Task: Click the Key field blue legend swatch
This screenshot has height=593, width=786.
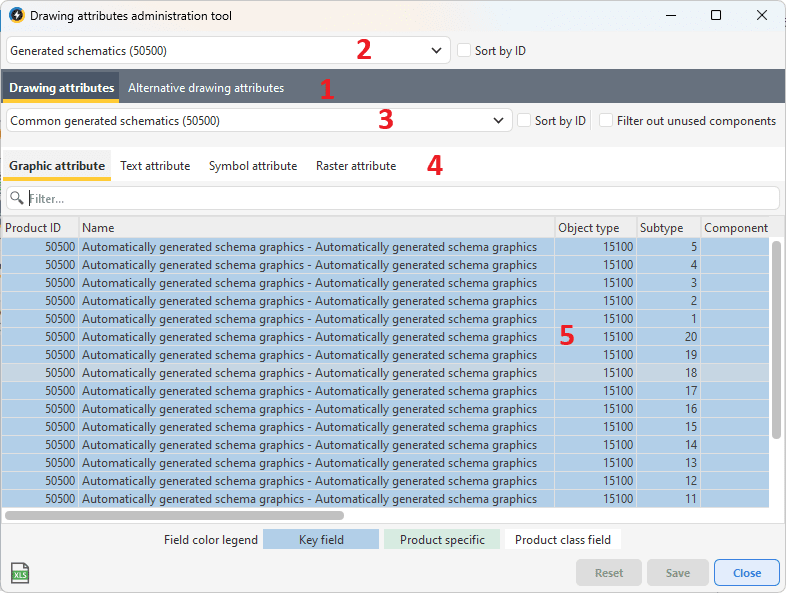Action: [x=321, y=540]
